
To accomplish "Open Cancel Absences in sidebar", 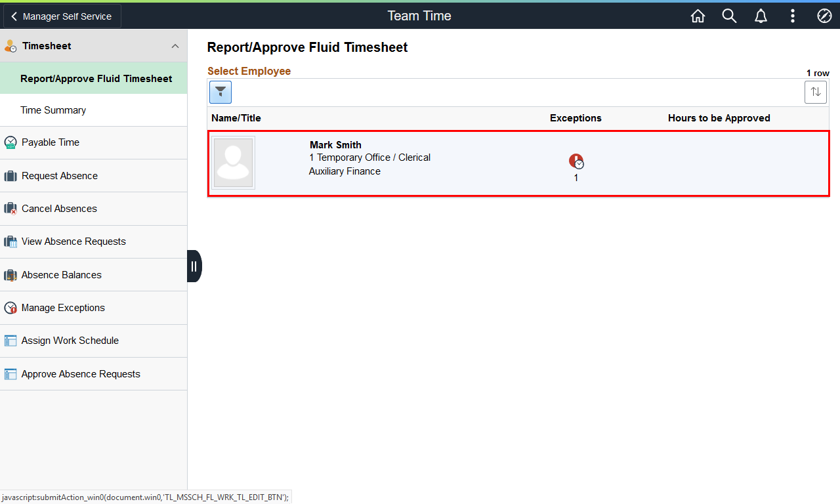I will (x=59, y=209).
